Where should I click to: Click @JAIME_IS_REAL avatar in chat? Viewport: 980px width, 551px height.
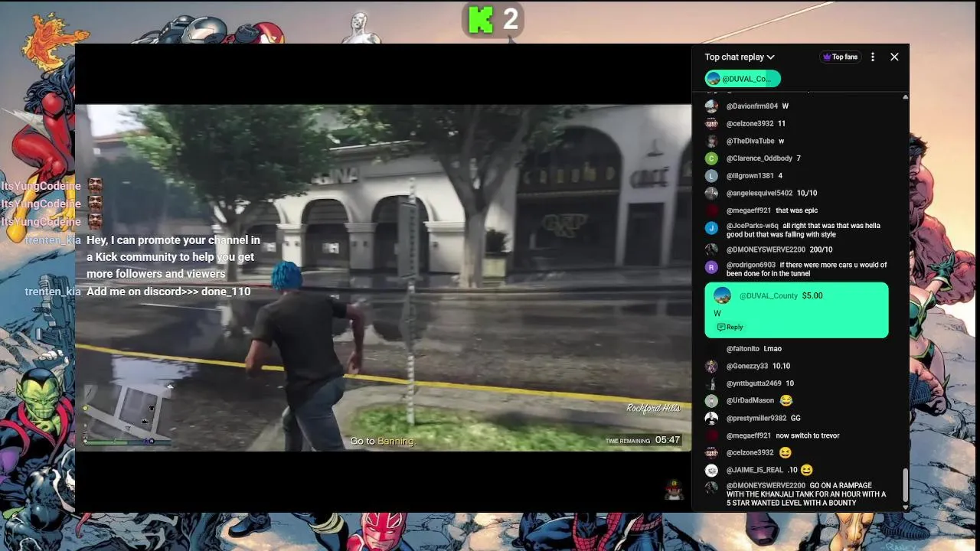click(x=711, y=470)
